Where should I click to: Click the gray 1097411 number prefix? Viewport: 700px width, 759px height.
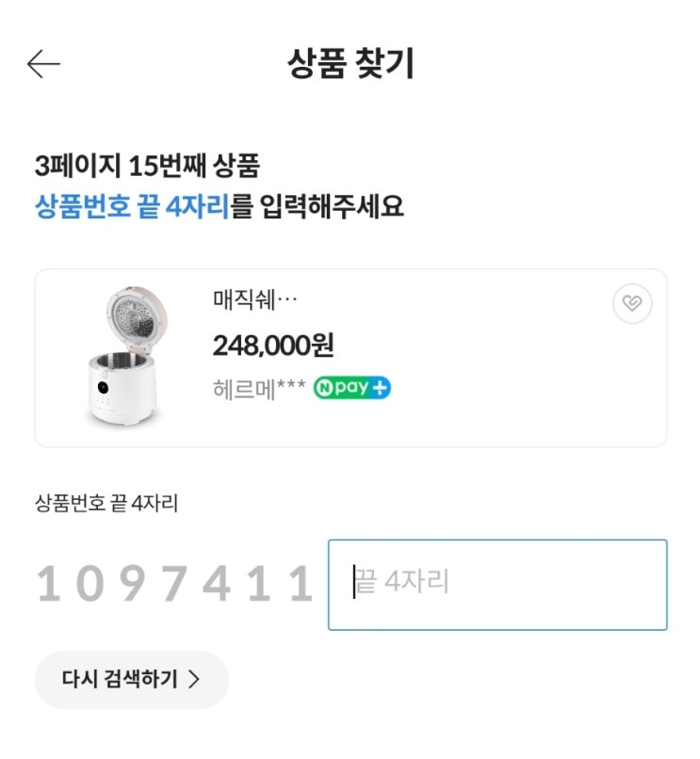click(x=174, y=585)
